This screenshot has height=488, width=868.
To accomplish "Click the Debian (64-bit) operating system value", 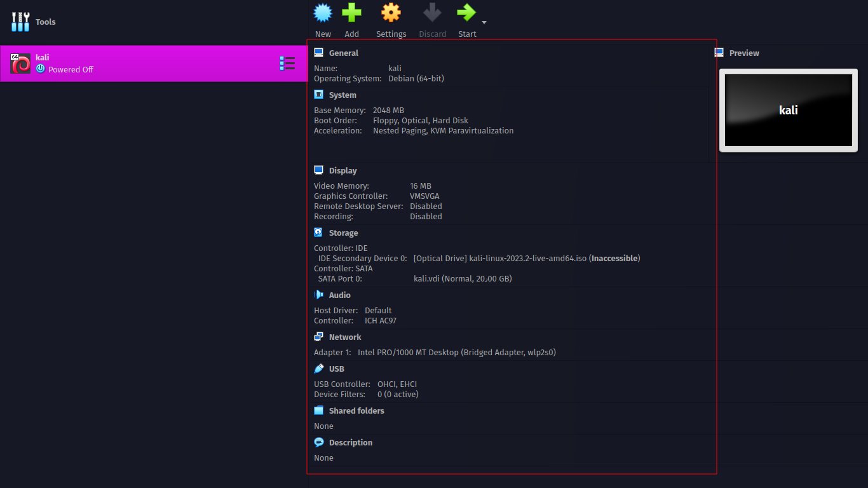I will (x=416, y=79).
